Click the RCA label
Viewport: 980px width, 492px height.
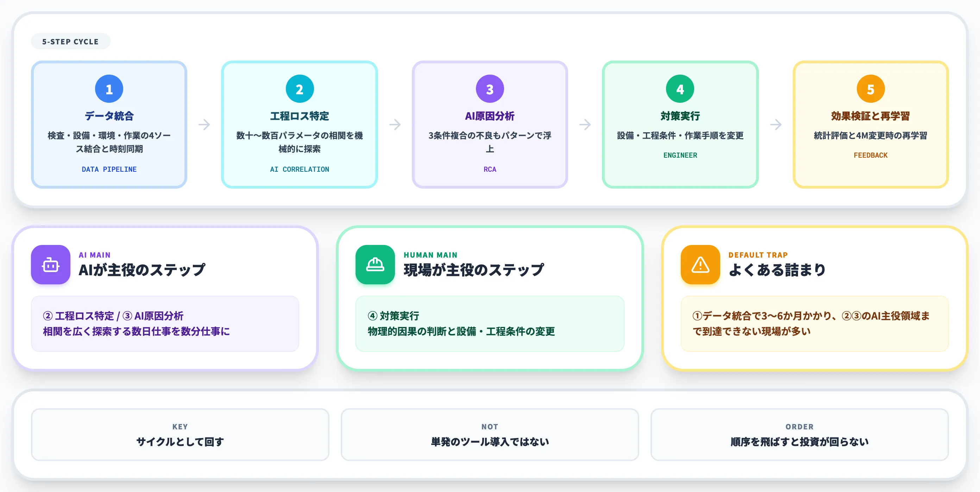(x=490, y=169)
